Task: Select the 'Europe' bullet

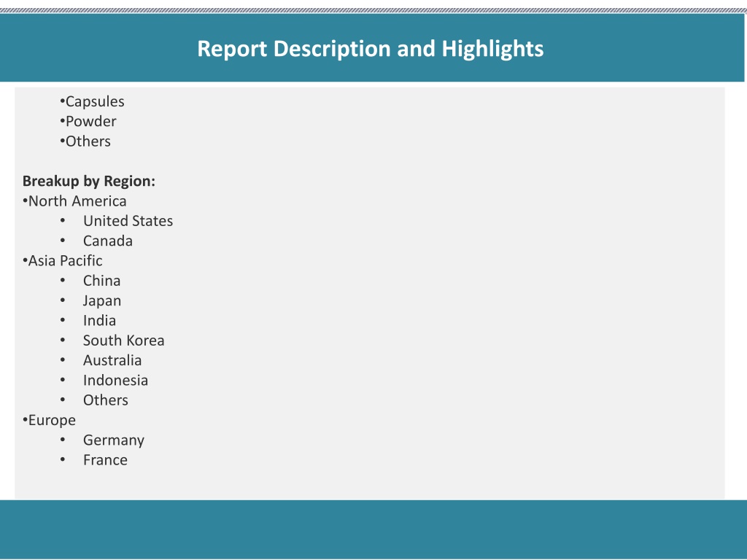Action: (x=52, y=421)
